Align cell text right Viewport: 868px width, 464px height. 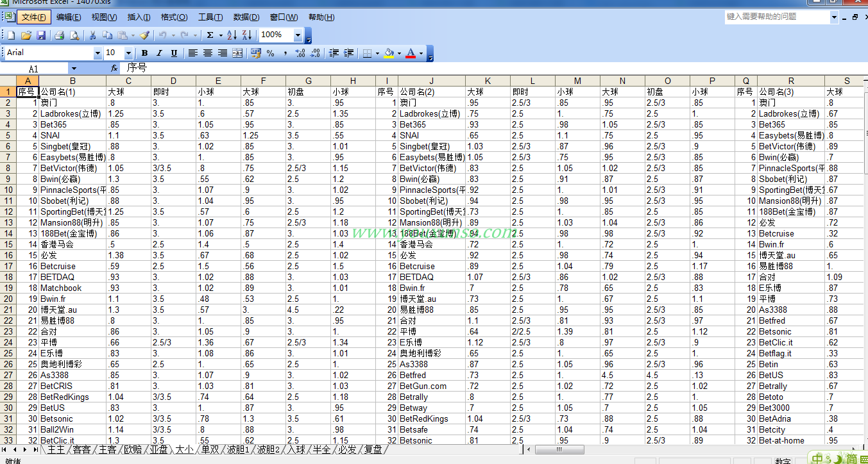pos(223,53)
